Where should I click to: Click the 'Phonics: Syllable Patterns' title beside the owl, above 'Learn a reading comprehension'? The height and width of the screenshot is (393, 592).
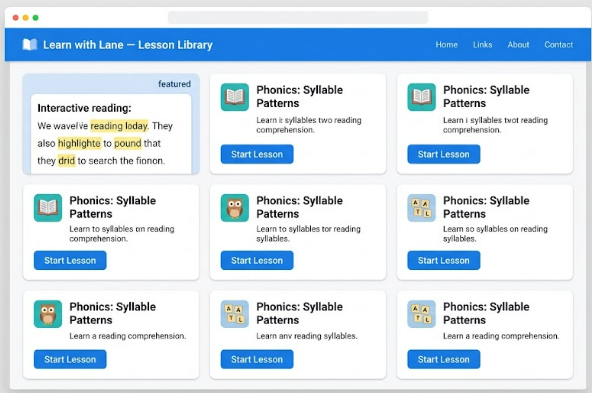[113, 313]
